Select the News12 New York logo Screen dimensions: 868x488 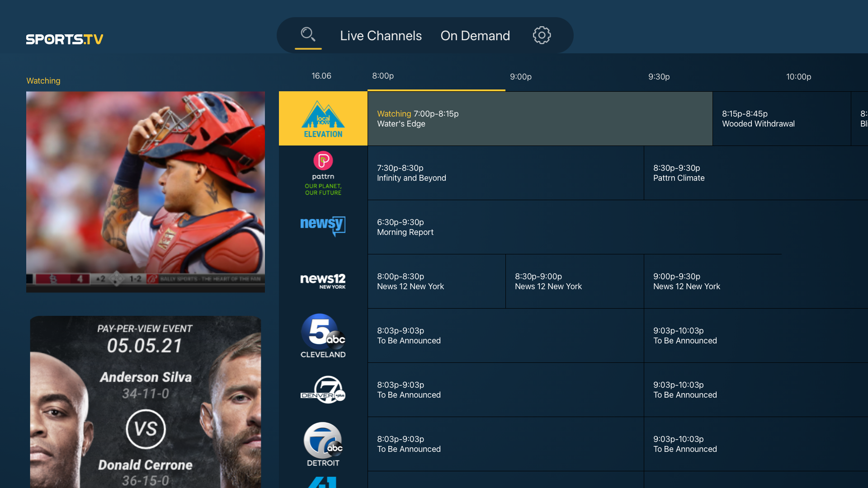(x=323, y=281)
